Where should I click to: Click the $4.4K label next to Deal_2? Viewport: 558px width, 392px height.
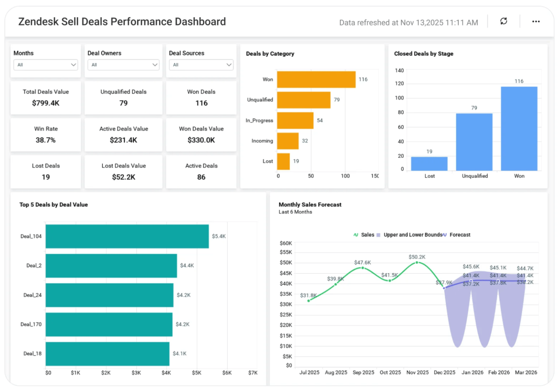[x=187, y=266]
